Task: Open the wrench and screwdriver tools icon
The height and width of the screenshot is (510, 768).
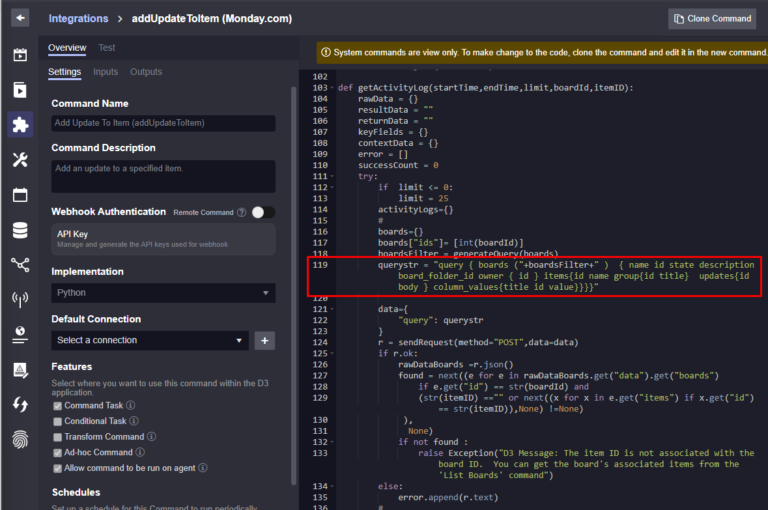Action: coord(20,160)
